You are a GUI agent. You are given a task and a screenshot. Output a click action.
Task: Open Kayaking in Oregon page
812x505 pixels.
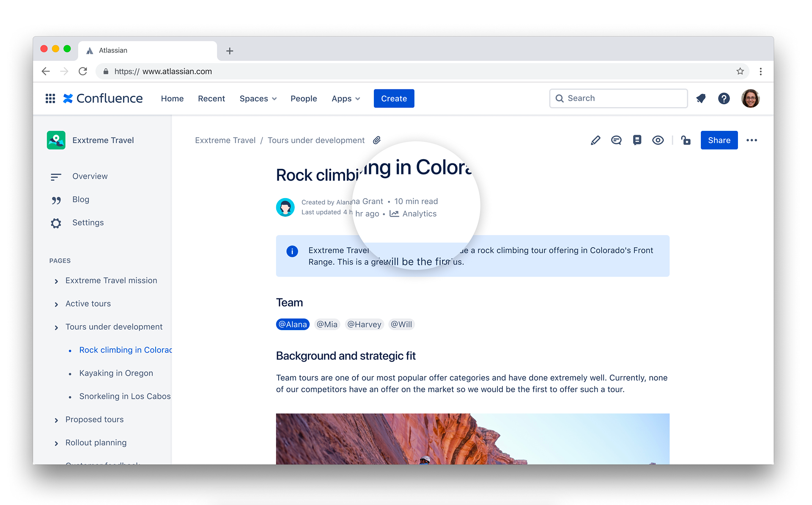click(116, 373)
